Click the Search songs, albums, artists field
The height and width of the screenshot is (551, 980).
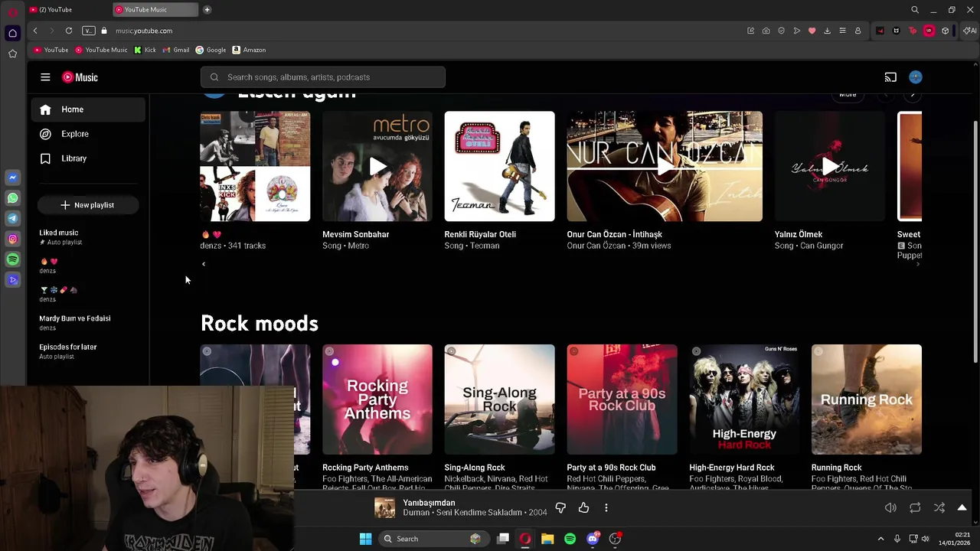tap(322, 77)
